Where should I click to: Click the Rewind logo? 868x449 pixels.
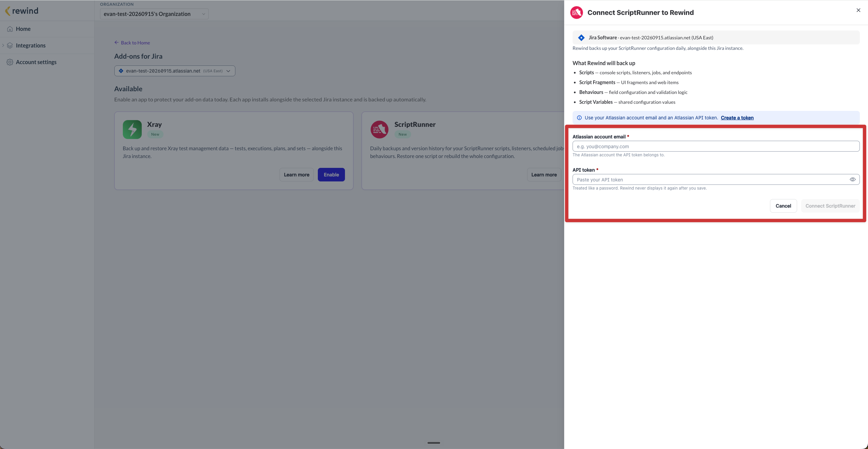click(22, 11)
